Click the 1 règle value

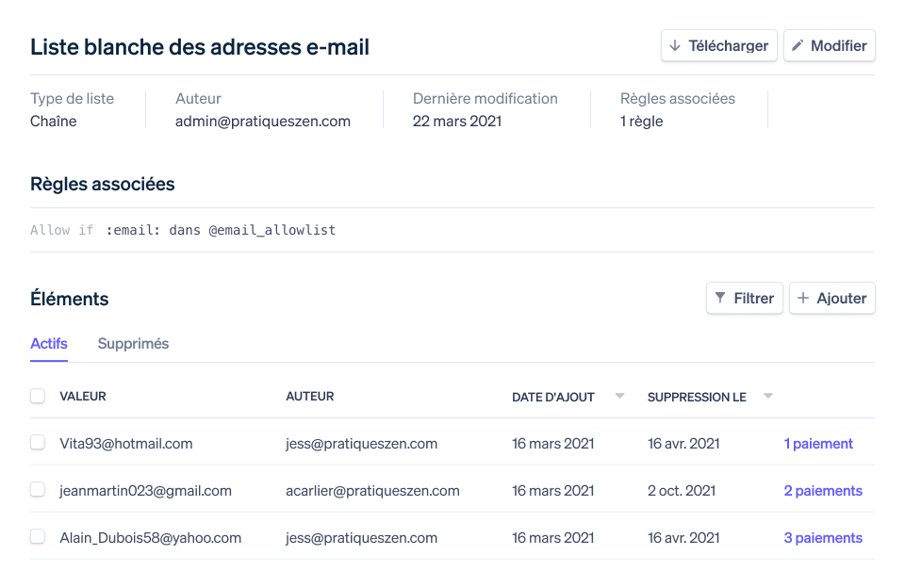(x=641, y=122)
